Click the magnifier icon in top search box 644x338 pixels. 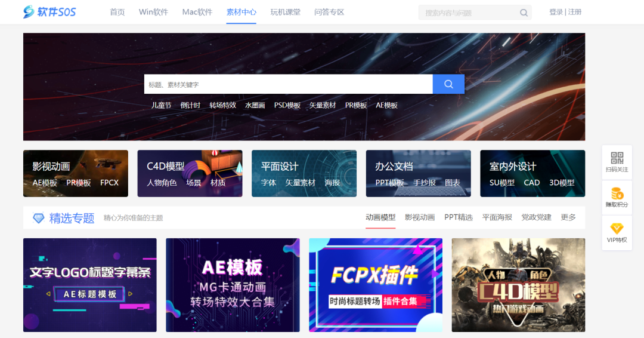[524, 13]
